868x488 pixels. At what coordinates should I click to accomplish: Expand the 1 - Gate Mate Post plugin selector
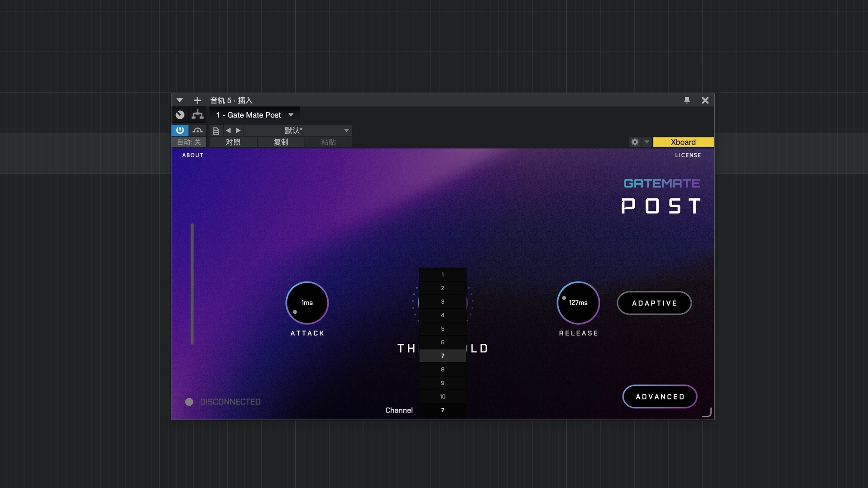tap(255, 115)
